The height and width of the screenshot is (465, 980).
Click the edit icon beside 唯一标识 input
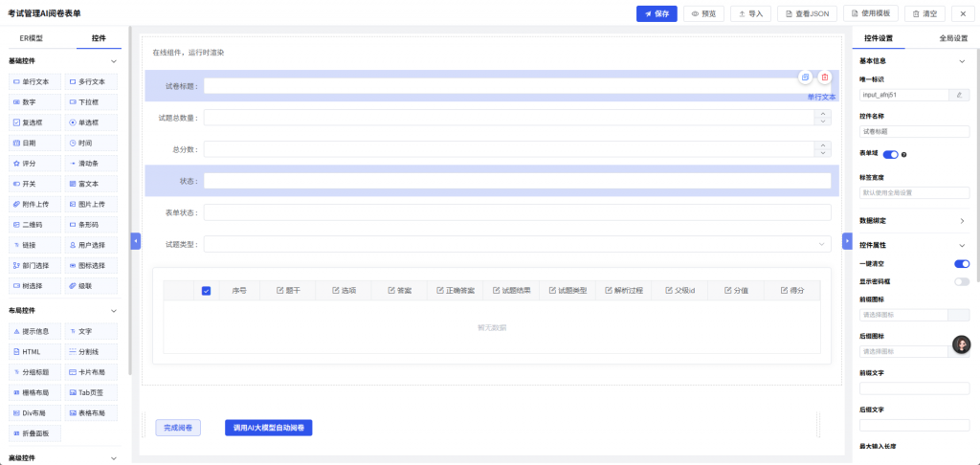pyautogui.click(x=959, y=95)
